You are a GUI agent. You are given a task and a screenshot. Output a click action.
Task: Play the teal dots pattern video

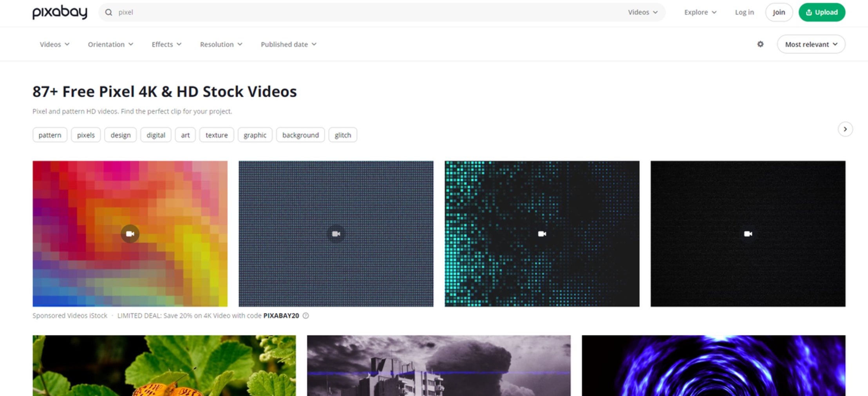pyautogui.click(x=542, y=234)
